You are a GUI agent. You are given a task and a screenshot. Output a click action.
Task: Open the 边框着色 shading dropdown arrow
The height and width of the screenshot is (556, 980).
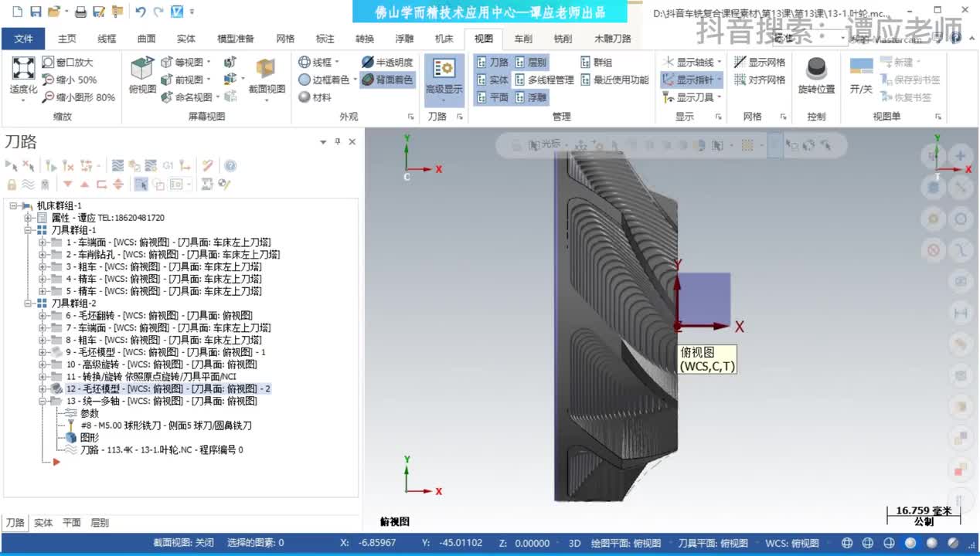pos(356,80)
